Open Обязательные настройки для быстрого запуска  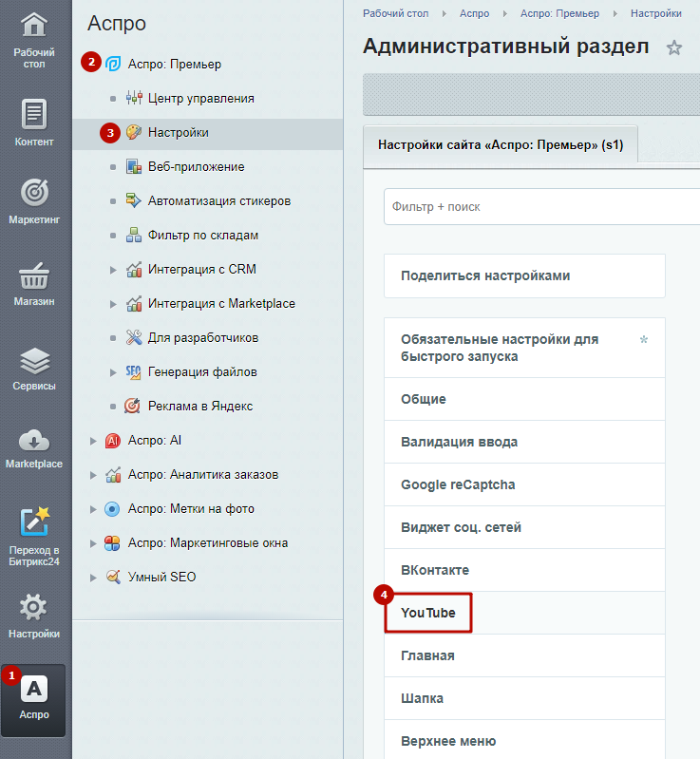(524, 348)
